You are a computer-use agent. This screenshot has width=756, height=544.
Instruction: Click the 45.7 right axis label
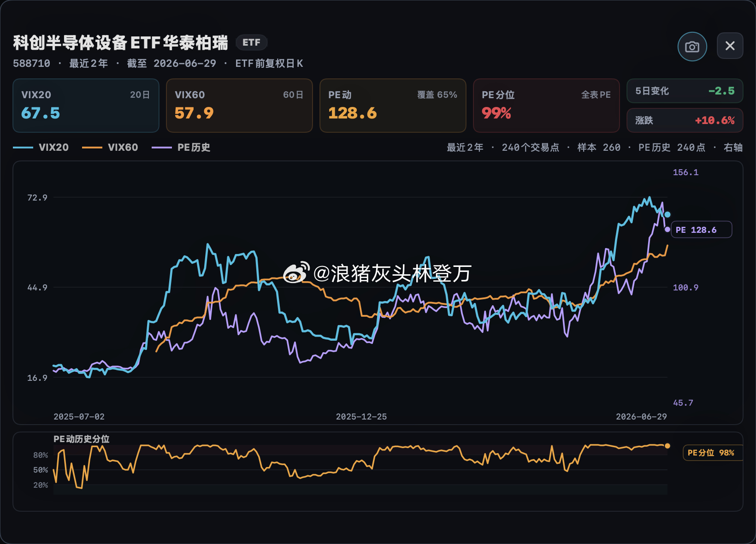tap(683, 402)
